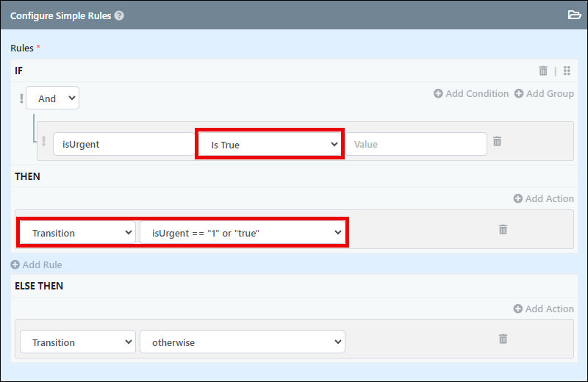
Task: Remove the THEN transition action
Action: (x=503, y=229)
